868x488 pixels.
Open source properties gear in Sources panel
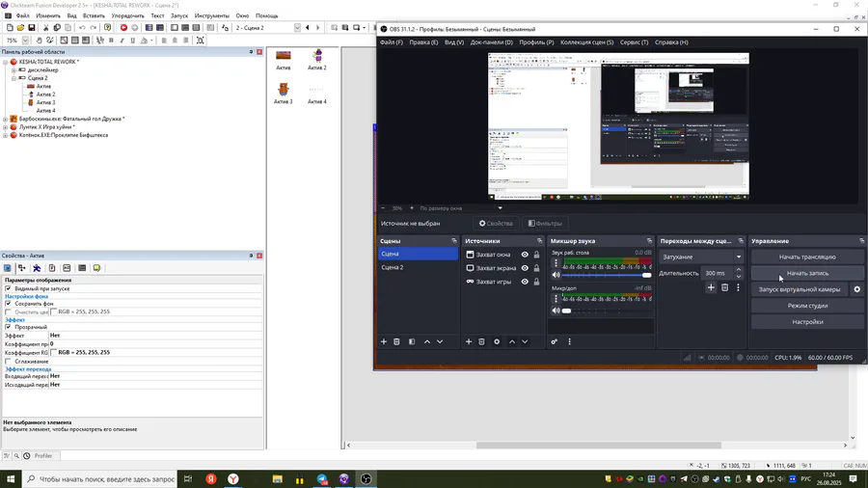(x=497, y=342)
